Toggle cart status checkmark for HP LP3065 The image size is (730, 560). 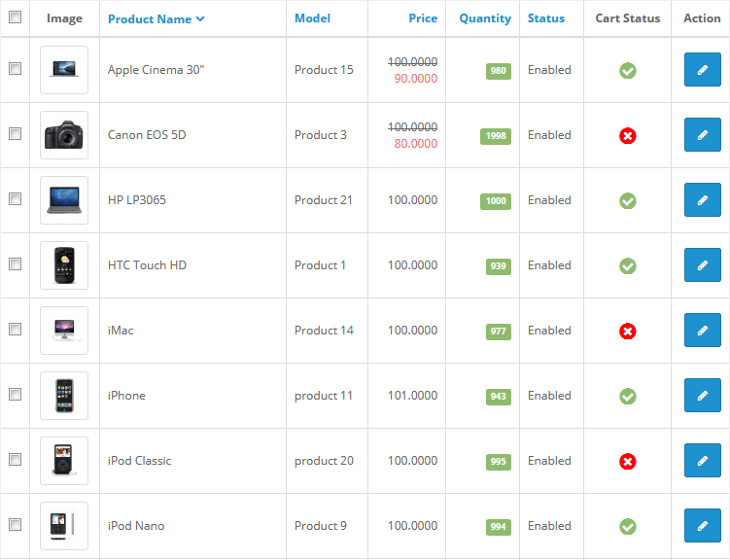coord(628,201)
